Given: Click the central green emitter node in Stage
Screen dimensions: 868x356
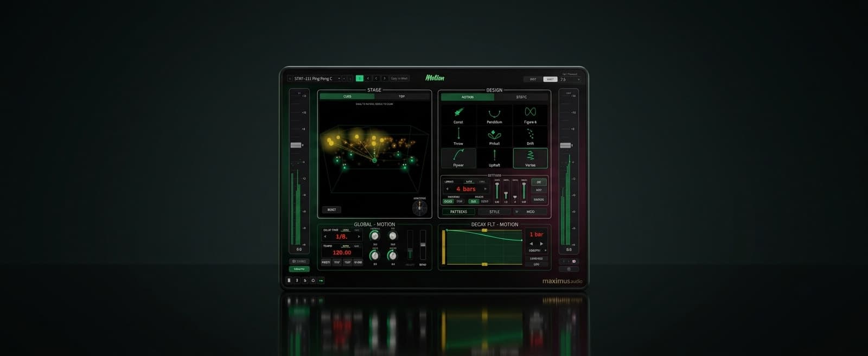Looking at the screenshot, I should pos(374,160).
